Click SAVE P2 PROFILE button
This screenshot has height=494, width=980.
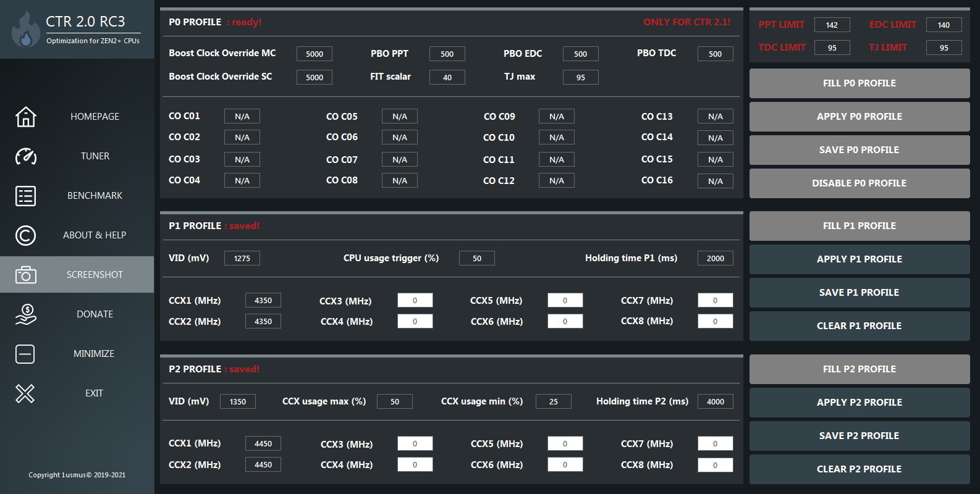pyautogui.click(x=860, y=436)
